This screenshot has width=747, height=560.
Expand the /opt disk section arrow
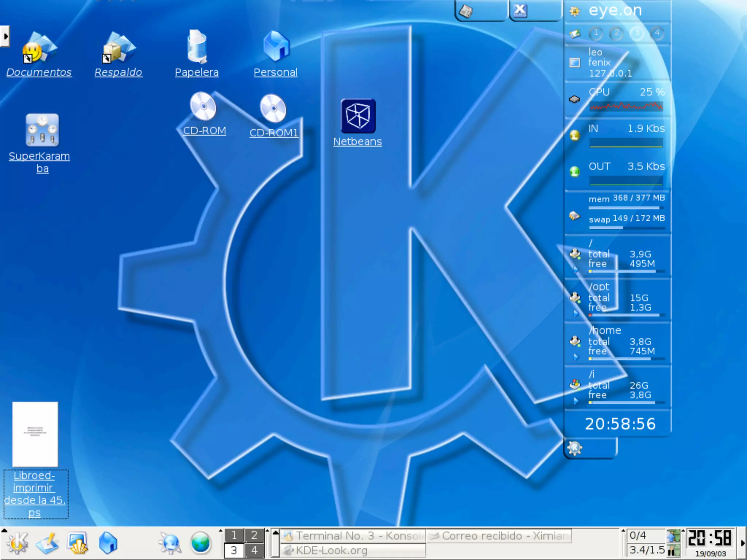coord(576,314)
